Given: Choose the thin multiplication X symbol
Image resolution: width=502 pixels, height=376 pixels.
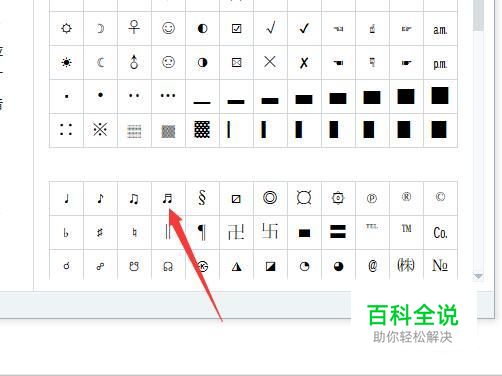Looking at the screenshot, I should click(270, 62).
